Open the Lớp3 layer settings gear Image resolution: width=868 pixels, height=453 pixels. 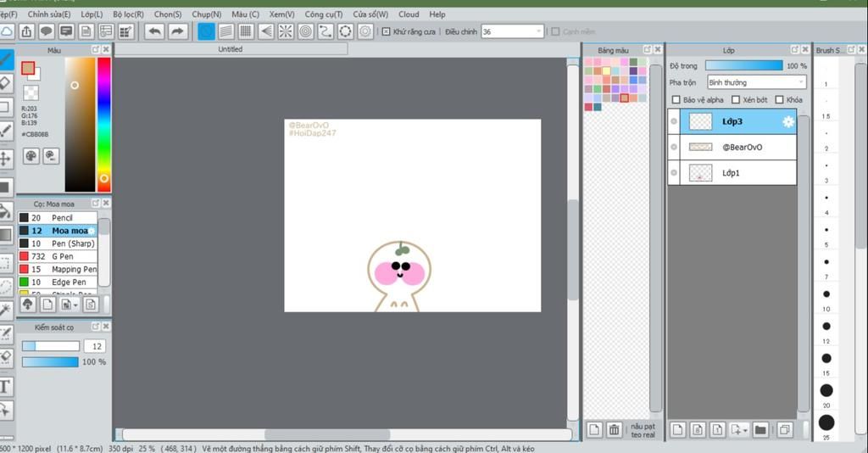(x=788, y=122)
